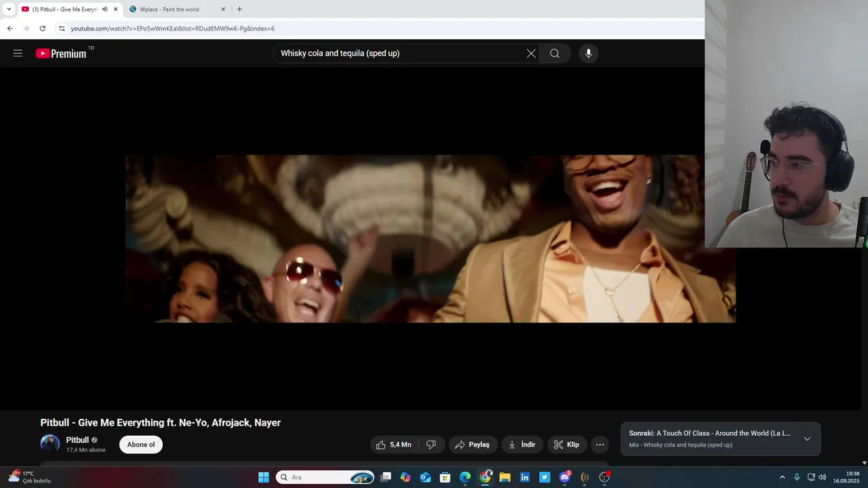Show hidden system tray icons
868x488 pixels.
(x=782, y=477)
